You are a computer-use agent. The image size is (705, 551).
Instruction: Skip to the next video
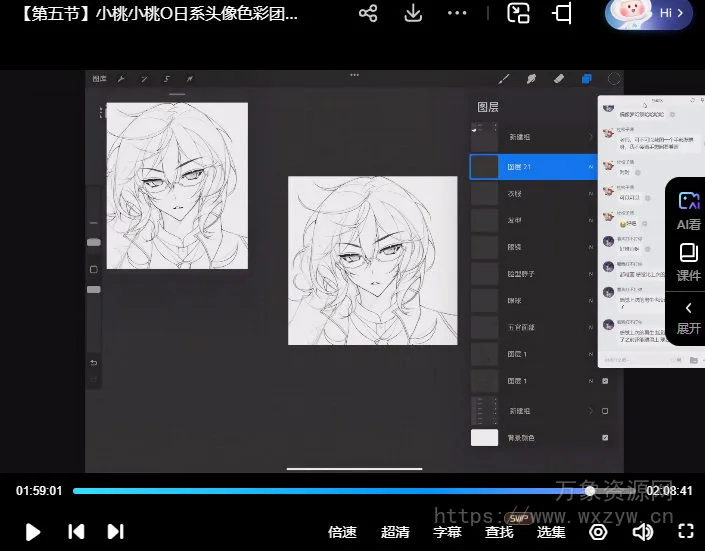click(115, 532)
